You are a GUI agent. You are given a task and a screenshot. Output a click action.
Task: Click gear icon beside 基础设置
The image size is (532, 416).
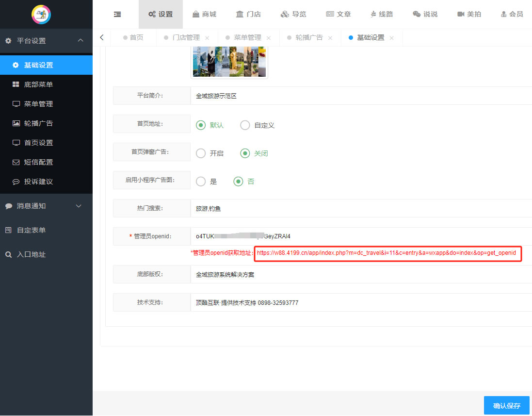pyautogui.click(x=16, y=65)
